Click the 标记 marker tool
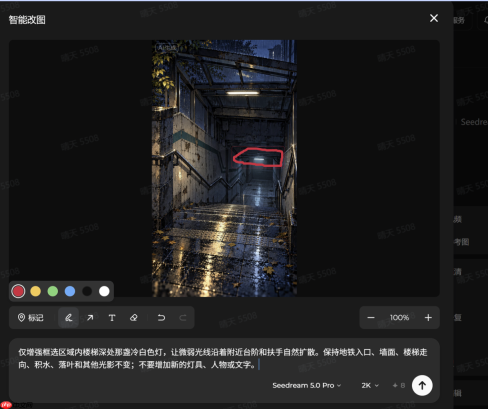 click(x=31, y=318)
